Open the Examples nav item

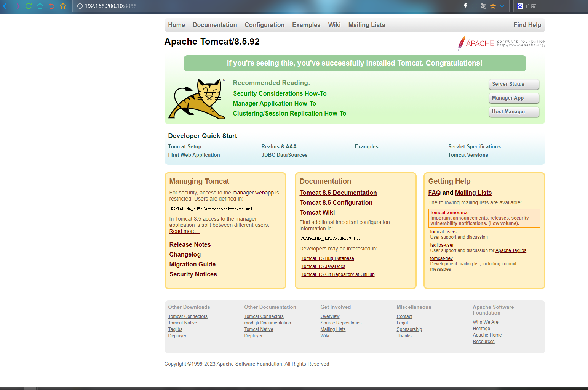click(x=306, y=25)
